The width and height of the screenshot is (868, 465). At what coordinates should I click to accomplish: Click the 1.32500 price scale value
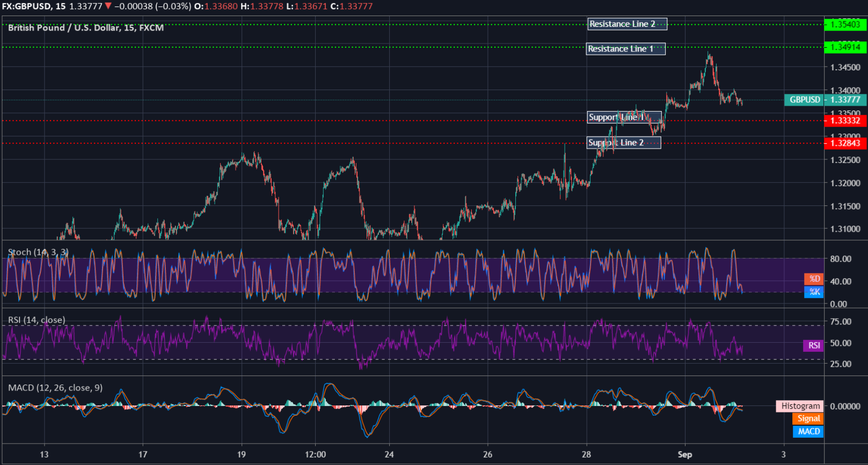coord(845,160)
